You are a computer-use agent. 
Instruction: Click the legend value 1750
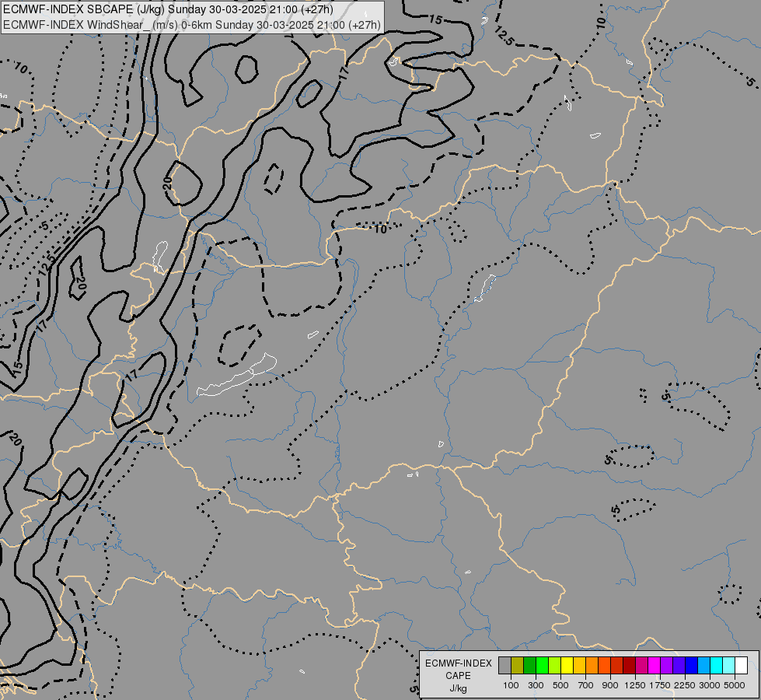coord(660,685)
